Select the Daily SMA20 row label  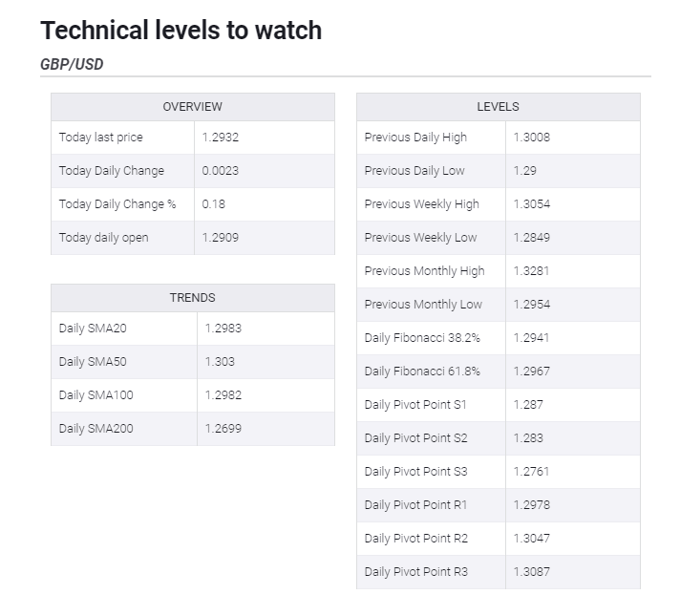point(92,329)
